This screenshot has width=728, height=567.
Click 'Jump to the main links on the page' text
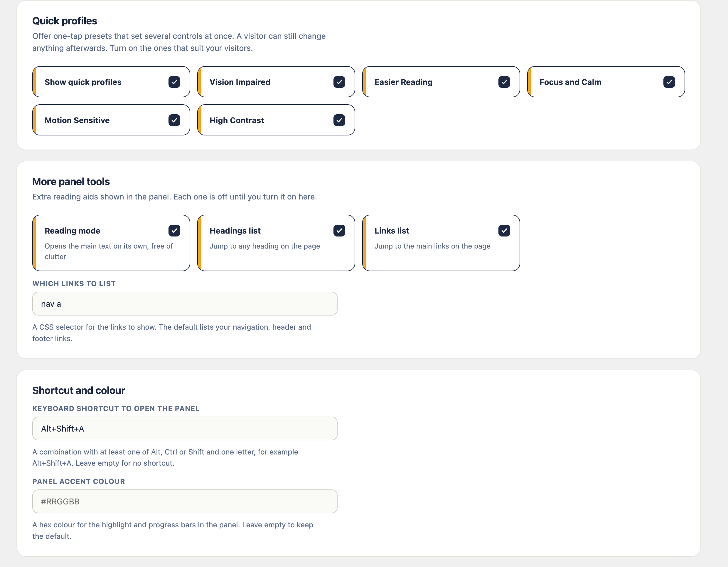click(432, 246)
